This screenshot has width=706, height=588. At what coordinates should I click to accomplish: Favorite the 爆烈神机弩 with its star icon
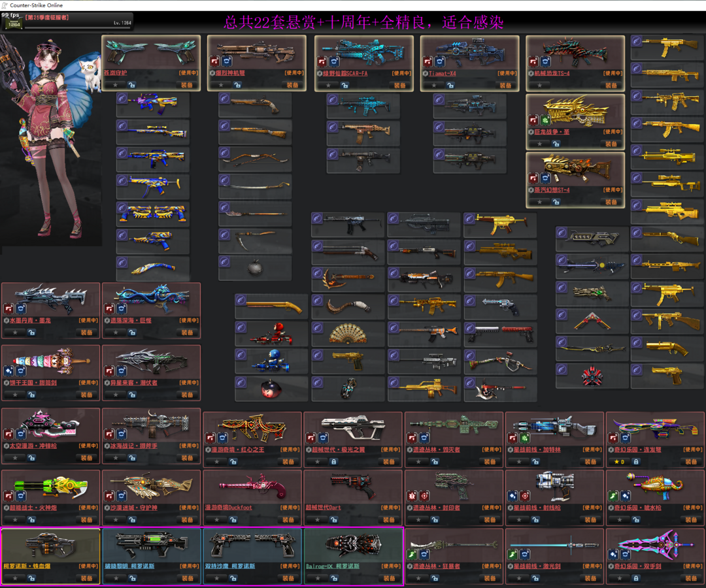[x=221, y=84]
